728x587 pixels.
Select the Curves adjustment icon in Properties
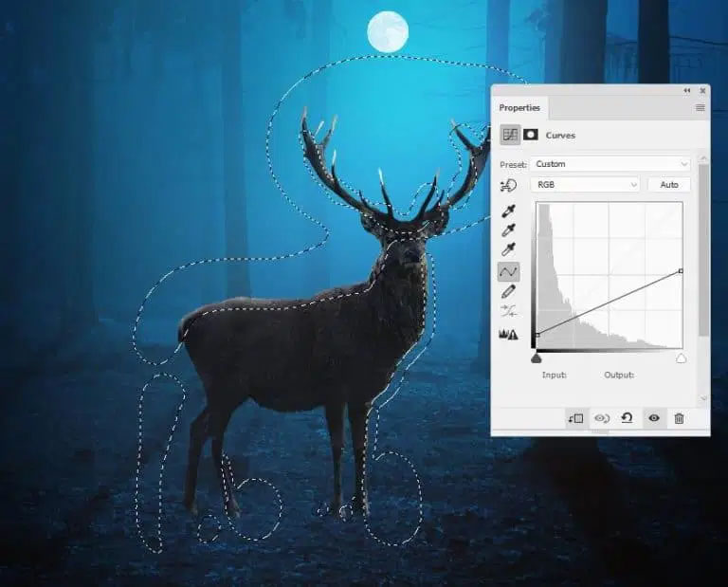point(510,136)
